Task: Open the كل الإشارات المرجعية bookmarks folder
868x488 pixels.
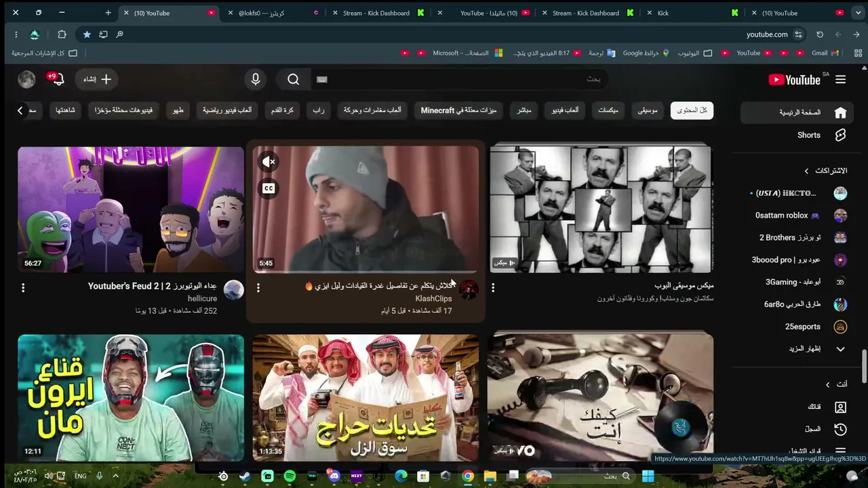Action: (45, 53)
